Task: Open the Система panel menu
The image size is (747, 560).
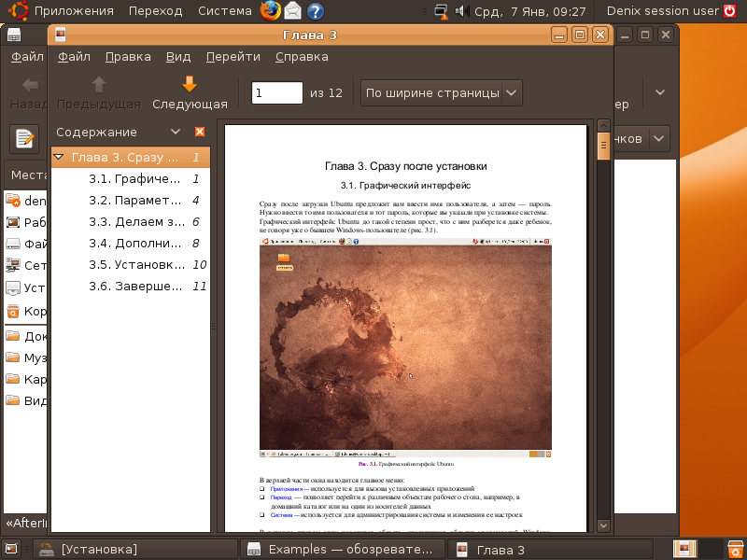Action: (x=224, y=11)
